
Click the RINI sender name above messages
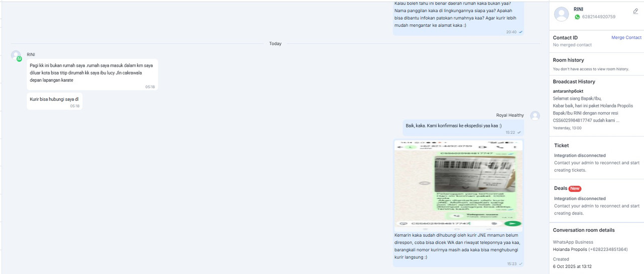pyautogui.click(x=31, y=54)
